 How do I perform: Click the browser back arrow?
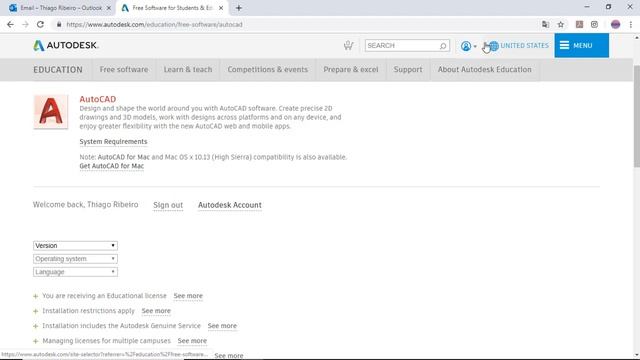10,24
